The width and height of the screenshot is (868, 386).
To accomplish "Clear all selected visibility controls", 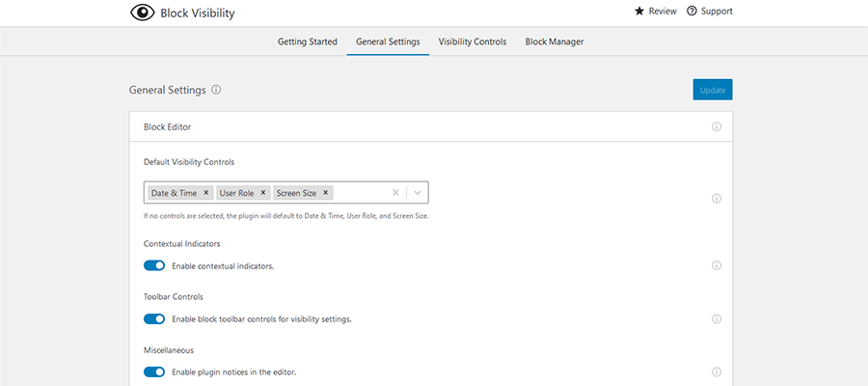I will [x=395, y=192].
